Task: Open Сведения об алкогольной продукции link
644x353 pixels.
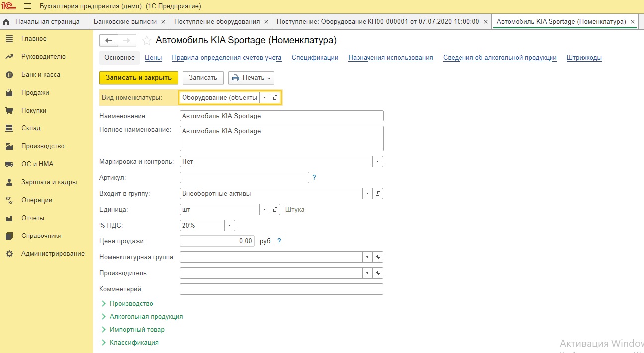Action: coord(500,58)
